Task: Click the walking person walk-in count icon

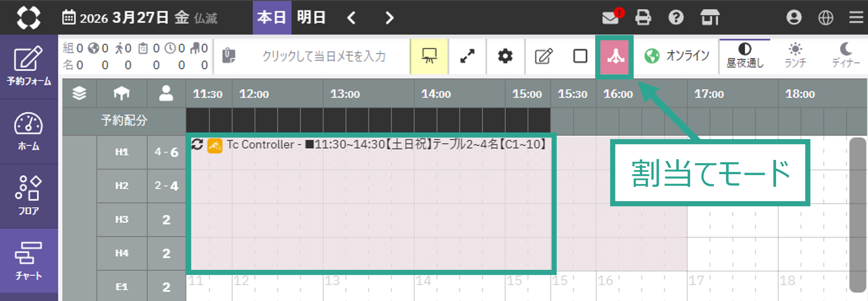Action: (x=119, y=48)
